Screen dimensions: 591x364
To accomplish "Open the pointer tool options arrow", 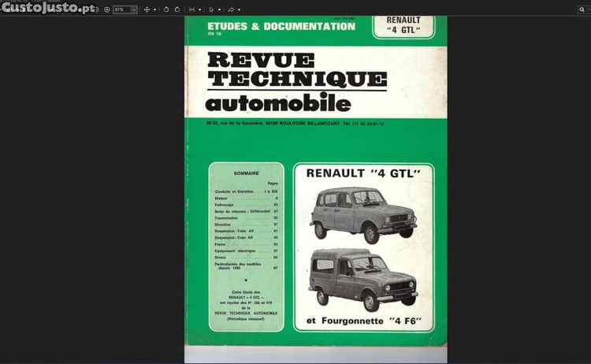I will [x=219, y=9].
